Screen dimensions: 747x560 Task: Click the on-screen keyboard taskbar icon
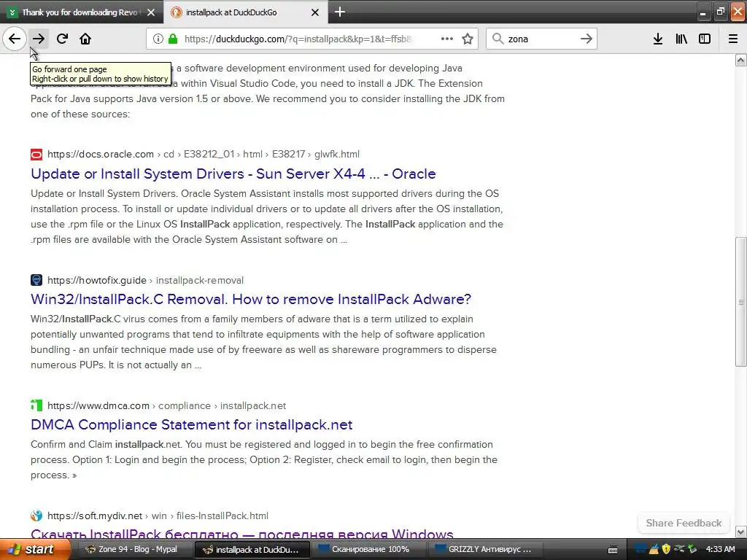[x=613, y=550]
